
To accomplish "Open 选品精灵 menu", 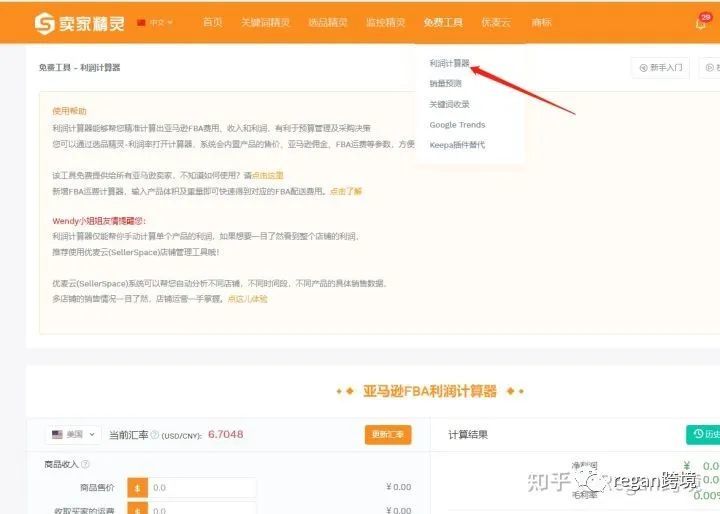I will pyautogui.click(x=328, y=23).
